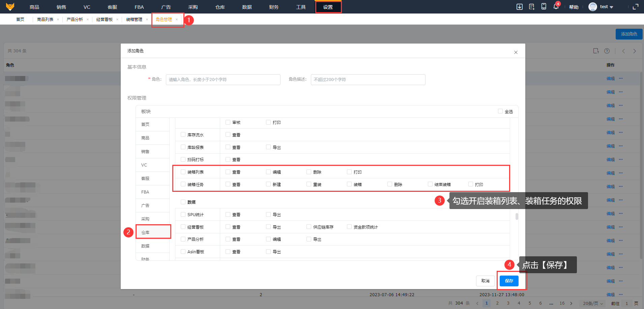Image resolution: width=644 pixels, height=309 pixels.
Task: Switch to the 首页 tab
Action: (20, 20)
